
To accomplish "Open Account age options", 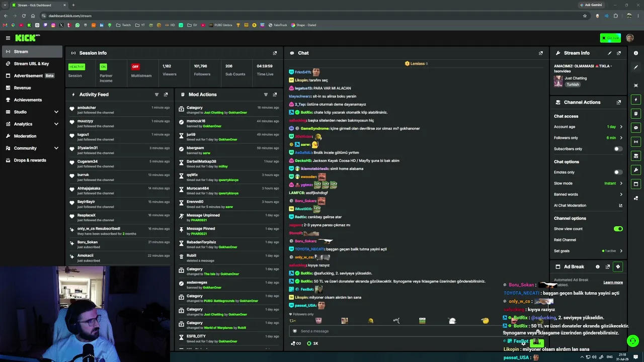I will pos(588,127).
